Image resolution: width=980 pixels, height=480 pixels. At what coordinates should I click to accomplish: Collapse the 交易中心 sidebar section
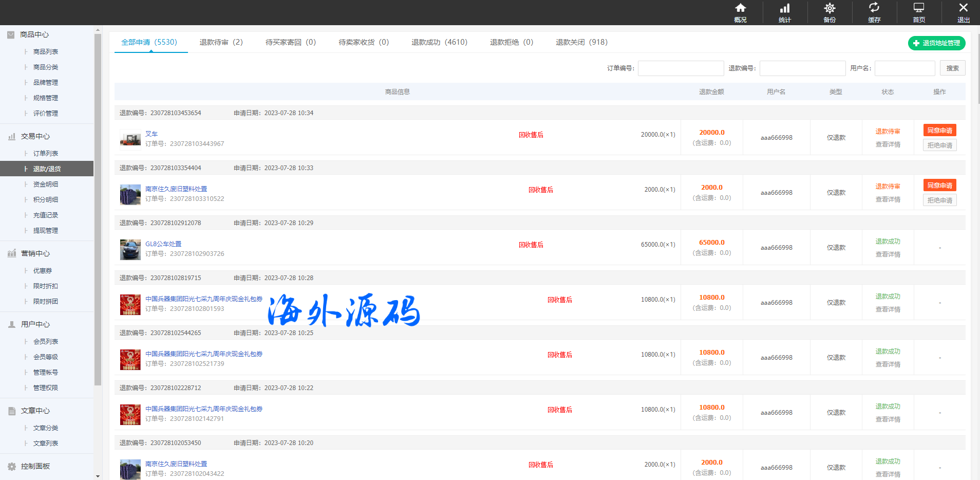pos(35,136)
